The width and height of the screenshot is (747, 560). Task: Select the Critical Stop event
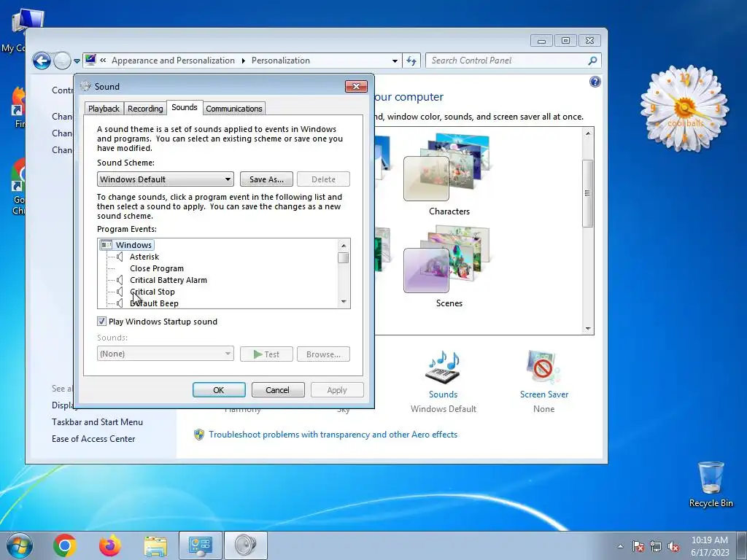click(x=152, y=292)
